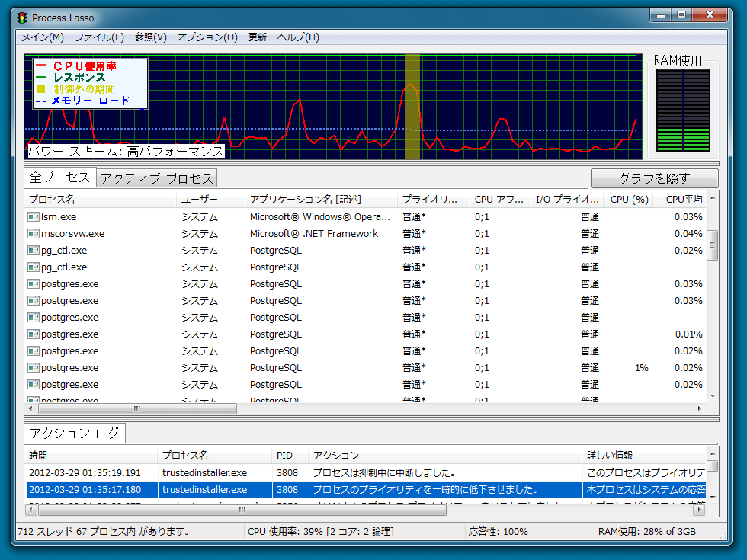Viewport: 747px width, 560px height.
Task: Select log entry 2012-03-29 01:35:19.191
Action: [85, 473]
